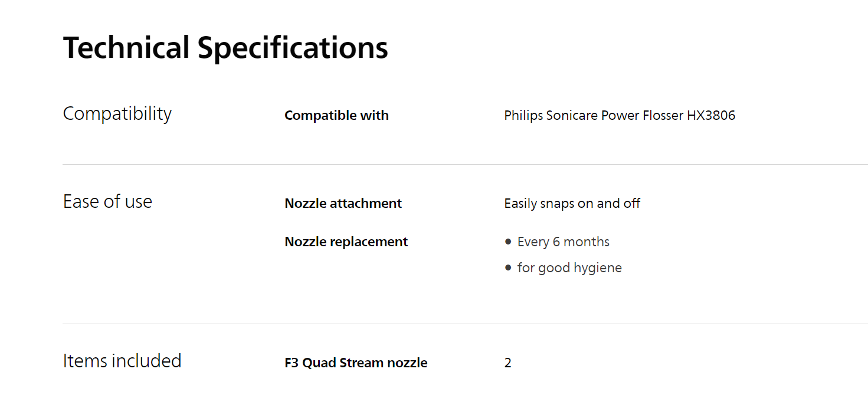The width and height of the screenshot is (868, 411).
Task: Select the 'Ease of use' section label
Action: pos(107,202)
